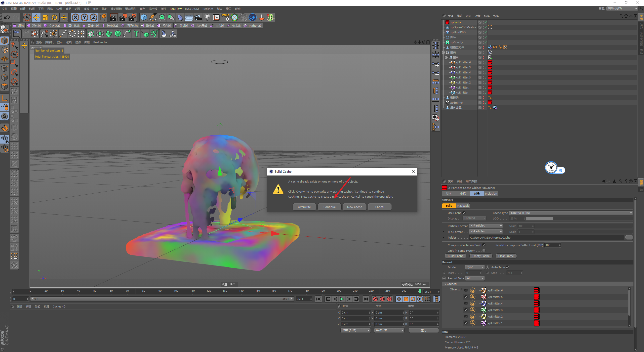Click the timeline range scrub bar
This screenshot has height=352, width=644.
(x=162, y=299)
